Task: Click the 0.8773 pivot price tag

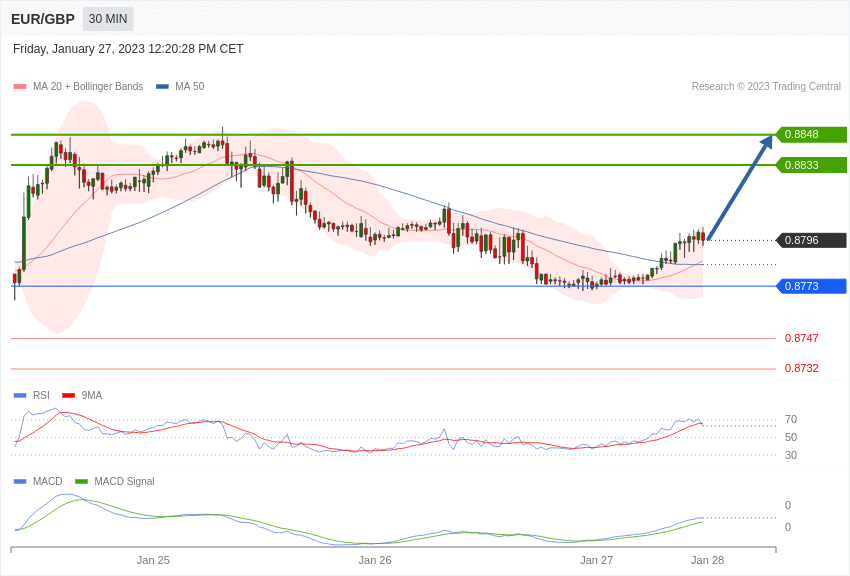Action: [811, 286]
